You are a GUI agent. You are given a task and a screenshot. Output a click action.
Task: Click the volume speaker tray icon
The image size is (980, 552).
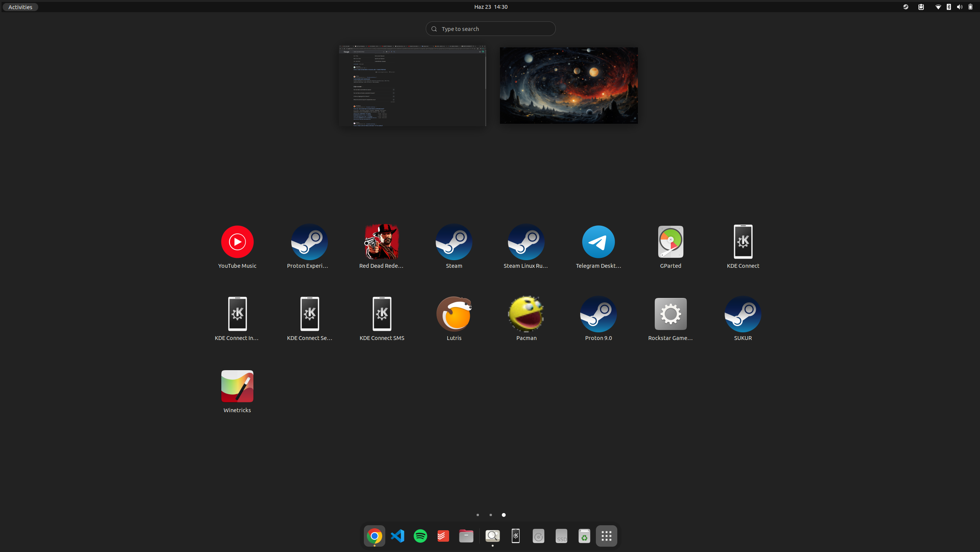point(960,7)
